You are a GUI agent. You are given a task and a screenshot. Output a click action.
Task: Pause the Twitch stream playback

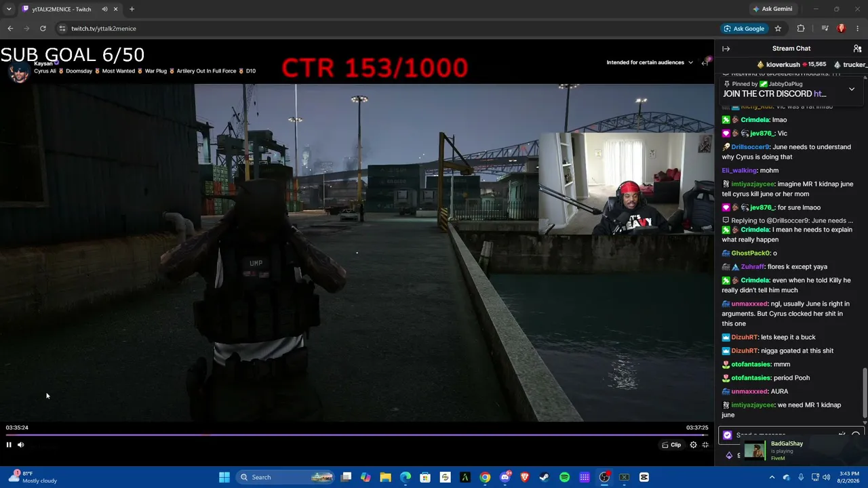coord(9,445)
